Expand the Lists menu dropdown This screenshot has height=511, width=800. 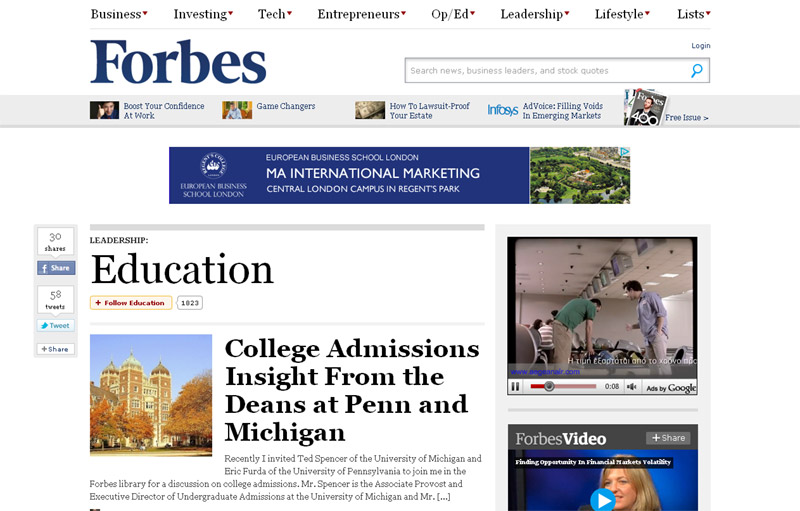coord(694,14)
